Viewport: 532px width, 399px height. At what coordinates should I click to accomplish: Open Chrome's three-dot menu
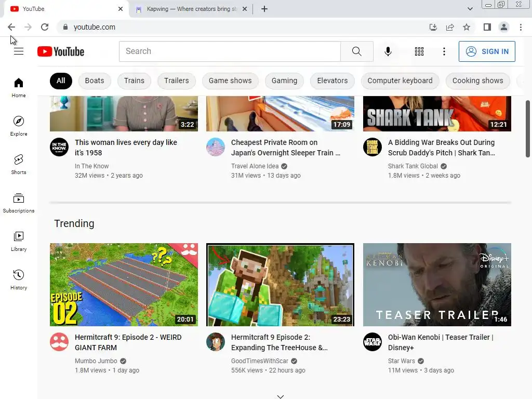(521, 27)
